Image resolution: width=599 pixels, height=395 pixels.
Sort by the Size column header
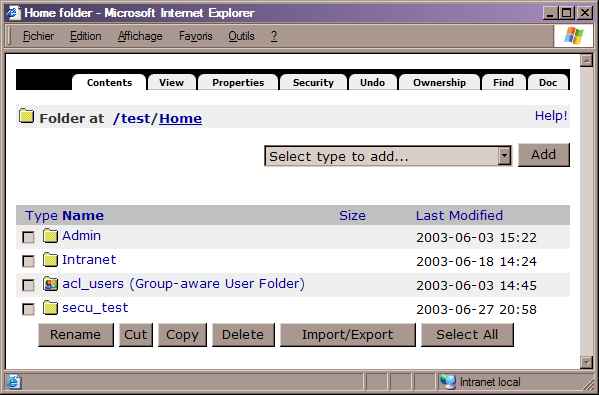[352, 216]
